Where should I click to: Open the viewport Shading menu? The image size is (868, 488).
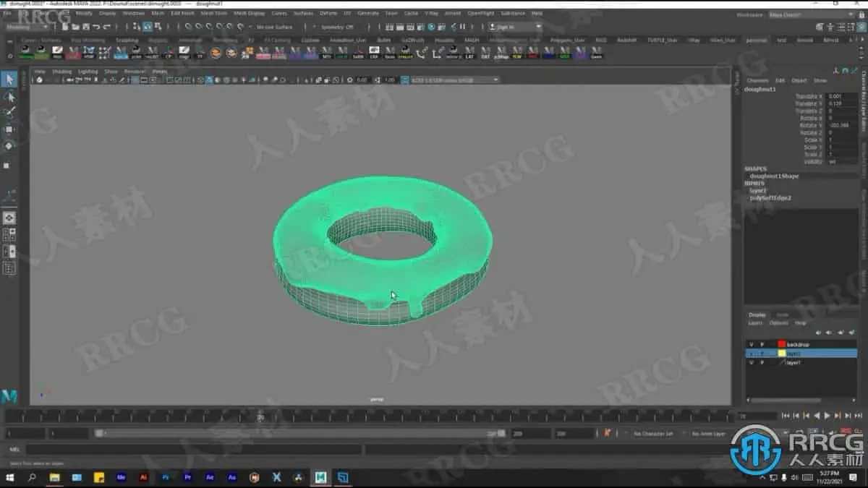[x=62, y=72]
